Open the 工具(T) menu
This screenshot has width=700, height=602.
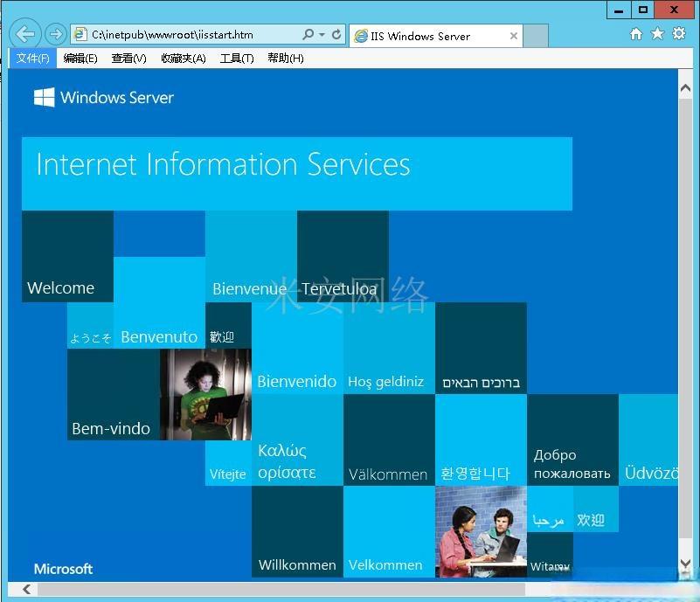click(237, 59)
